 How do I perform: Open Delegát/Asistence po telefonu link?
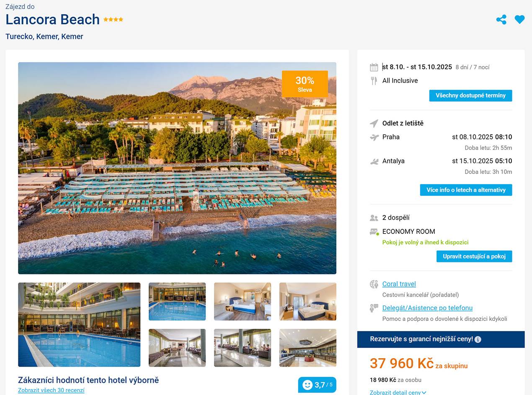(x=427, y=308)
